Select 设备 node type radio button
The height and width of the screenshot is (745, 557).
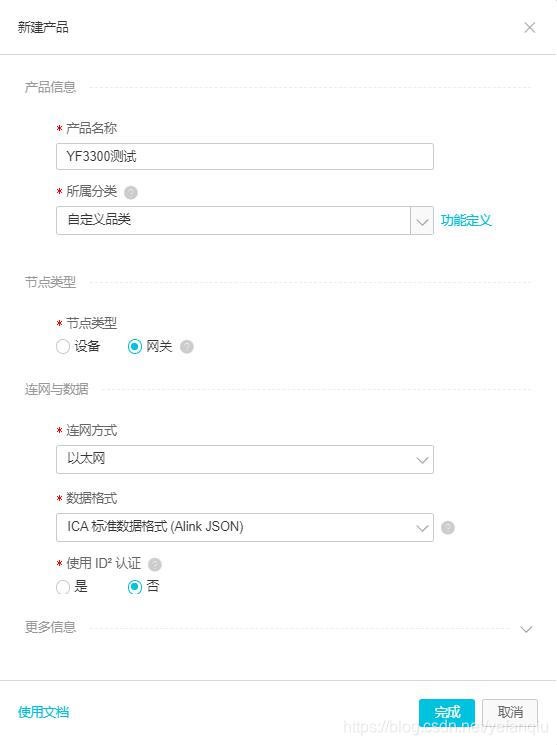pos(63,346)
